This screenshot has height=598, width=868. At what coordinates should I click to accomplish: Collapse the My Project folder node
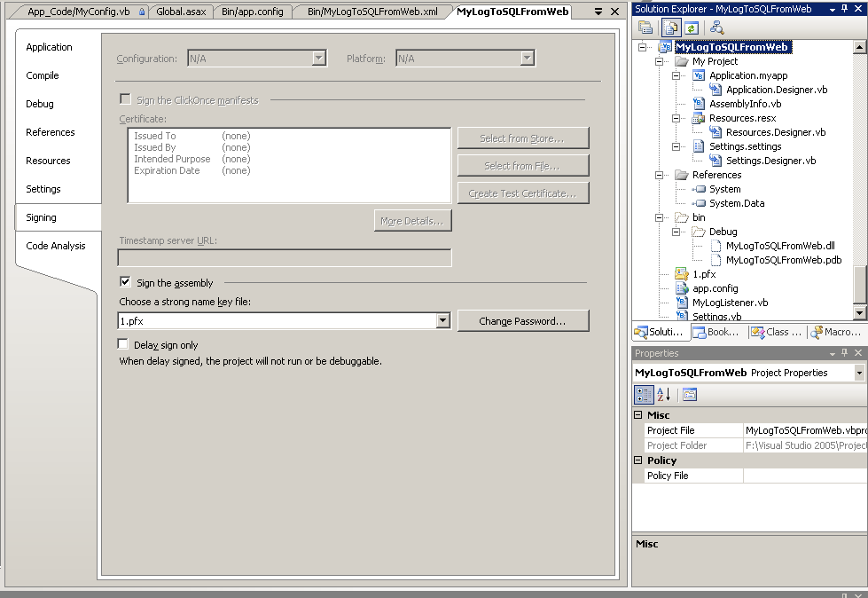click(x=660, y=61)
